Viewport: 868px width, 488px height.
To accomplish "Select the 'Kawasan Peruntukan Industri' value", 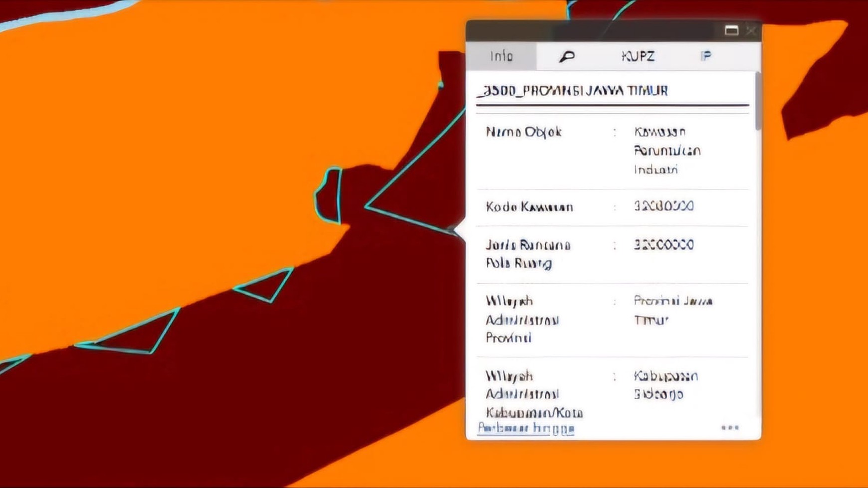I will (x=667, y=151).
